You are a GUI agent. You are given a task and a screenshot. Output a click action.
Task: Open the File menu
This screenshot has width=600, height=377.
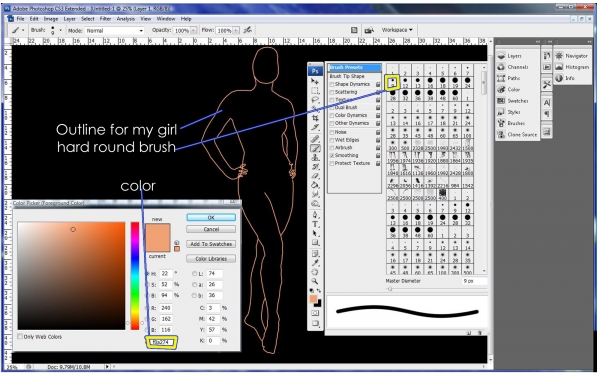pos(20,19)
